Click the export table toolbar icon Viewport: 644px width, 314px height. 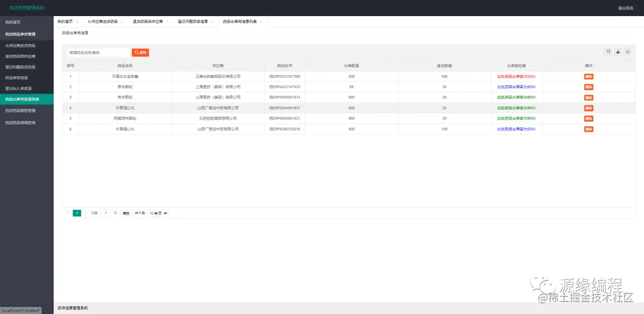(618, 52)
